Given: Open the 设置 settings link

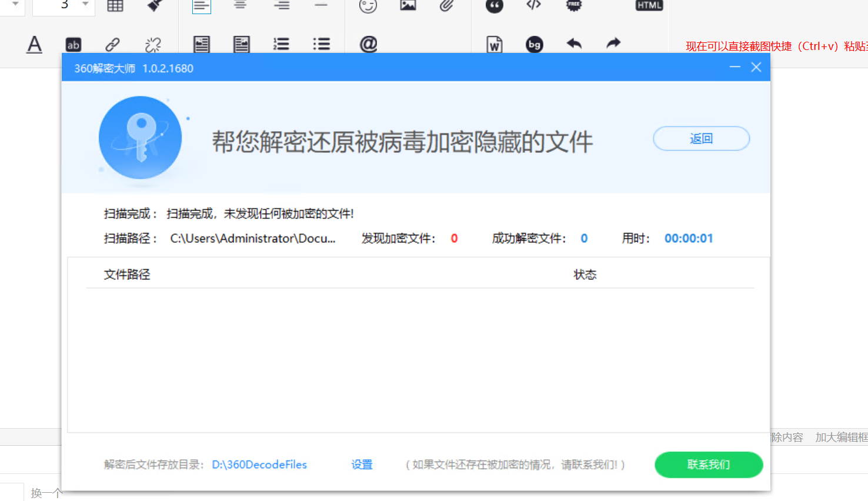Looking at the screenshot, I should pyautogui.click(x=362, y=465).
